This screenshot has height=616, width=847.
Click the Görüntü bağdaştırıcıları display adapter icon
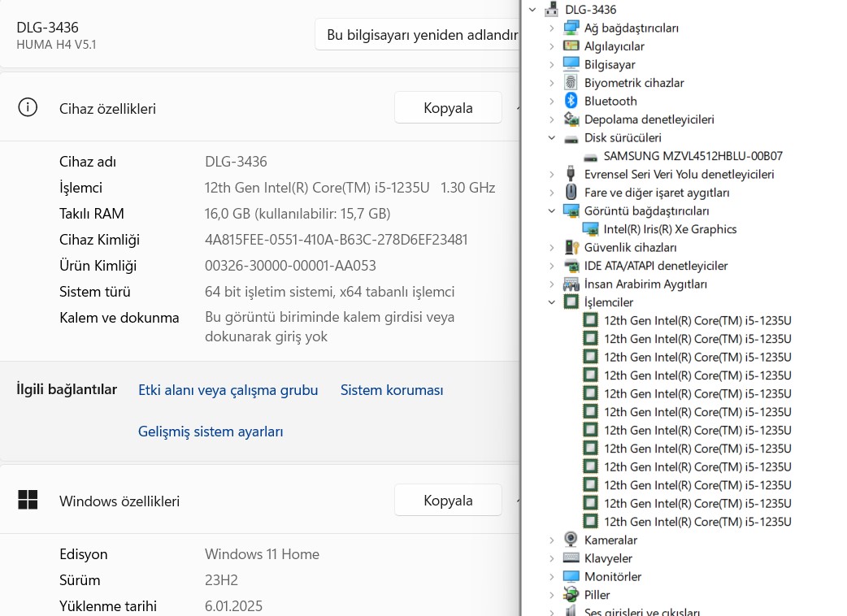571,210
